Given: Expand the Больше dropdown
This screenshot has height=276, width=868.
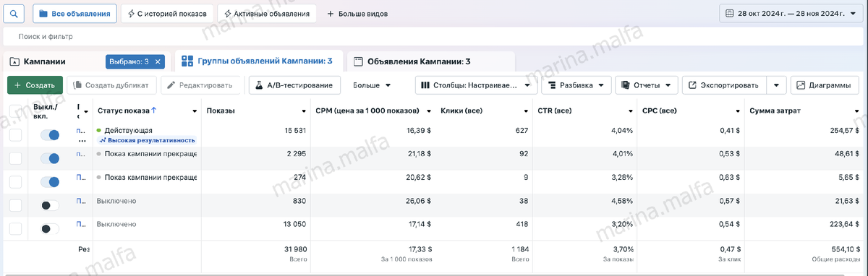Looking at the screenshot, I should 372,85.
